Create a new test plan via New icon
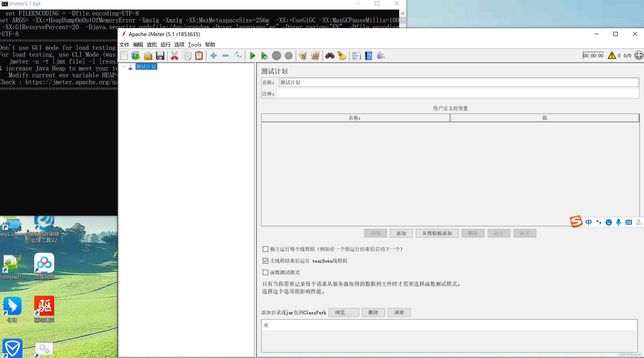This screenshot has width=644, height=358. [x=124, y=56]
